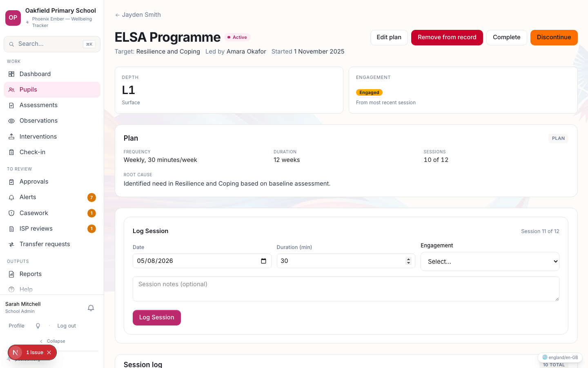This screenshot has width=588, height=368.
Task: Click the notifications bell icon
Action: tap(91, 308)
